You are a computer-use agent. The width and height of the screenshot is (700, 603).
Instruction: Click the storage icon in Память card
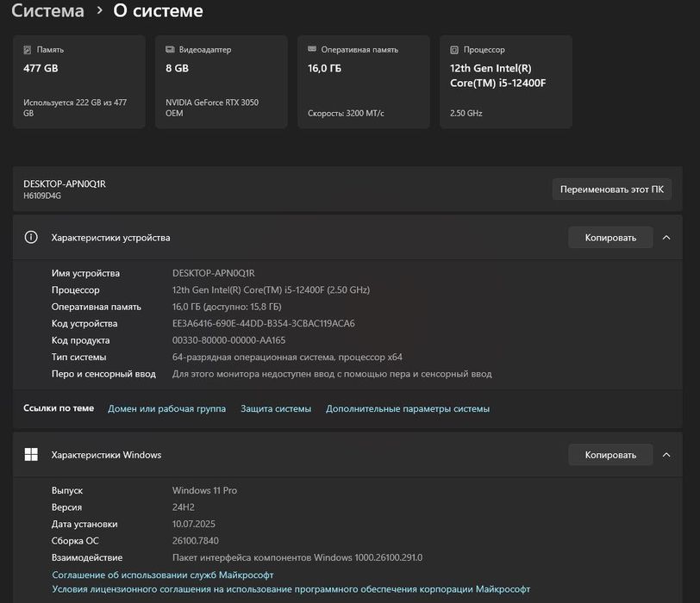pos(28,49)
